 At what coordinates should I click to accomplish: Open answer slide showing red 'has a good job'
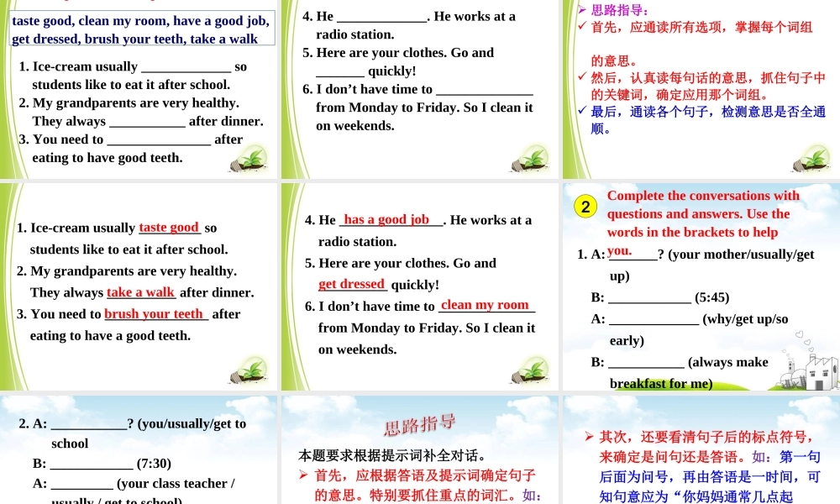click(x=420, y=286)
